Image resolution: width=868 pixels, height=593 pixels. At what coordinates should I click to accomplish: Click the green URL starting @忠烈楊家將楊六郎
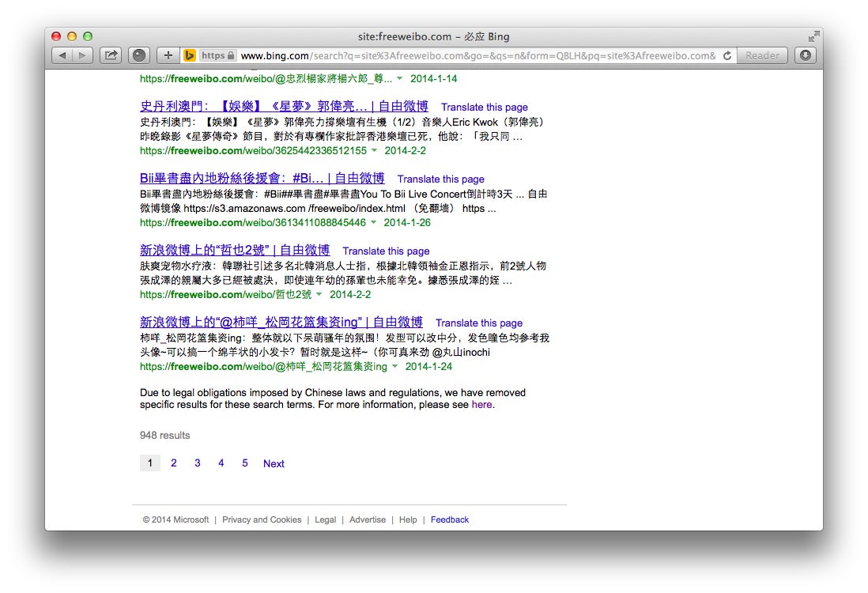pyautogui.click(x=266, y=78)
